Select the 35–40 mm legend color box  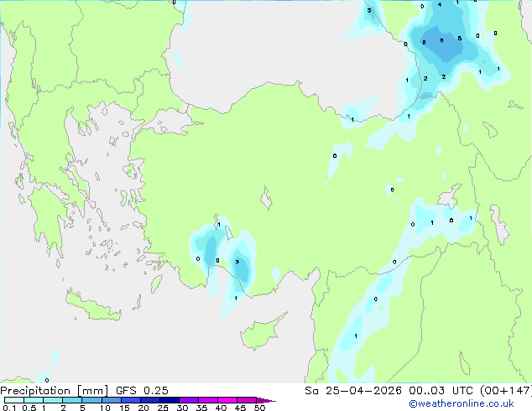208,400
